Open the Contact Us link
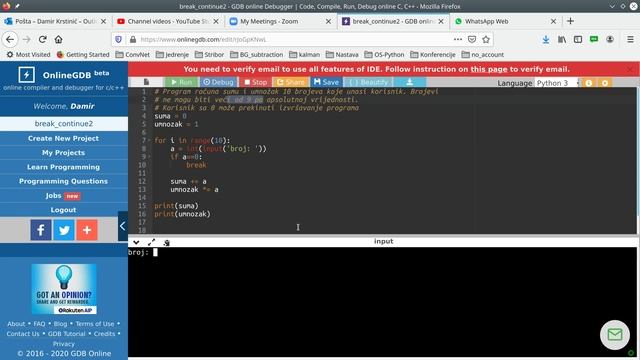The width and height of the screenshot is (640, 360). (x=23, y=334)
